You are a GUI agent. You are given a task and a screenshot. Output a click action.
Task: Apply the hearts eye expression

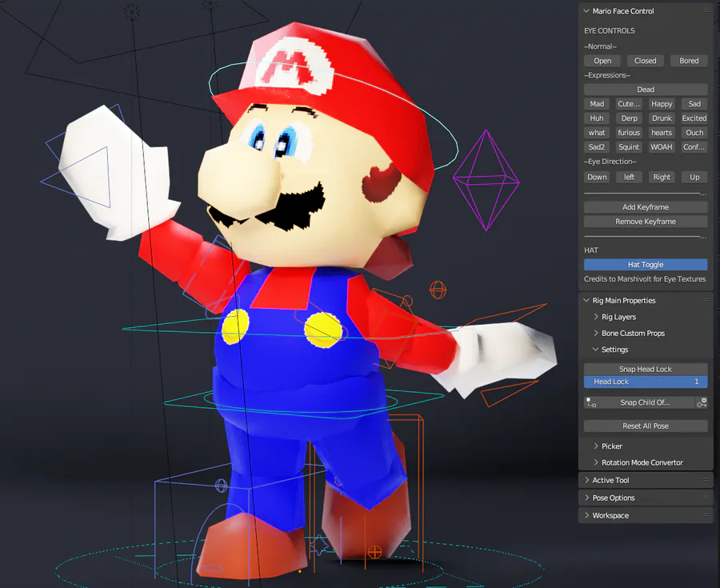tap(662, 133)
